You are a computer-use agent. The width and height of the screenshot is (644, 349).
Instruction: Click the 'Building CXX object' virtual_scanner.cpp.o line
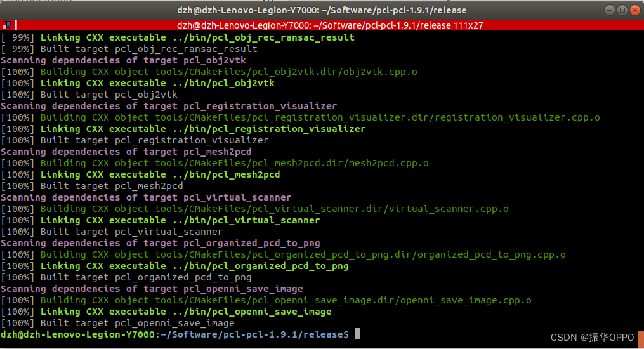tap(254, 209)
